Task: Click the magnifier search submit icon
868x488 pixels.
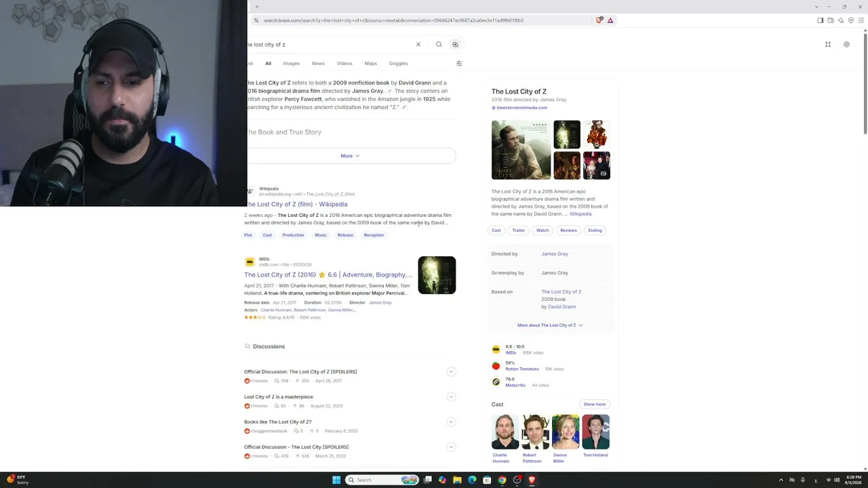Action: coord(439,45)
